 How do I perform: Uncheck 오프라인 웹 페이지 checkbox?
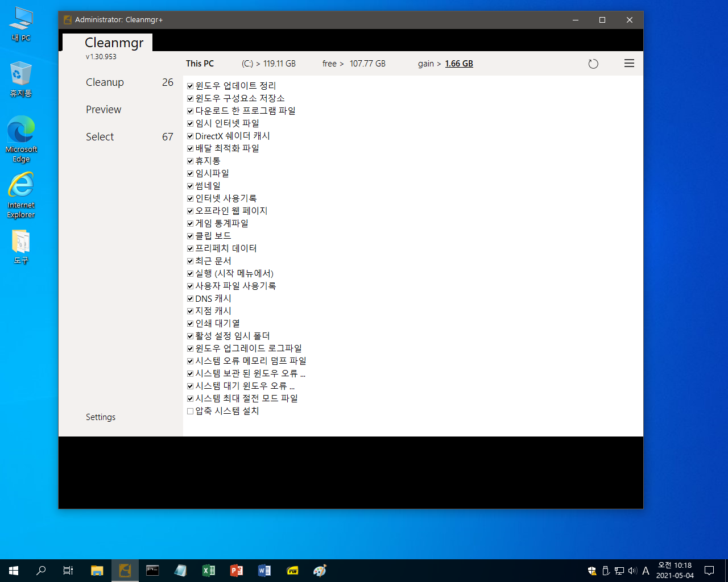point(191,211)
